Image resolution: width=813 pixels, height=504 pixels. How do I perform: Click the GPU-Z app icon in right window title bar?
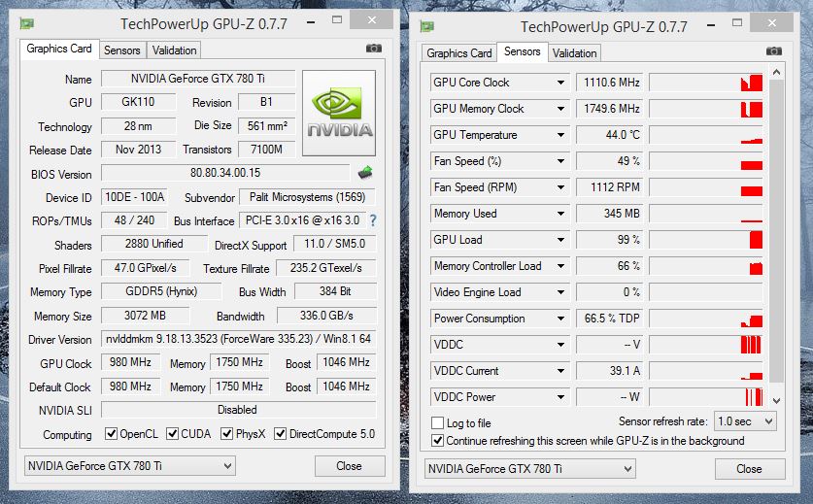click(x=426, y=26)
